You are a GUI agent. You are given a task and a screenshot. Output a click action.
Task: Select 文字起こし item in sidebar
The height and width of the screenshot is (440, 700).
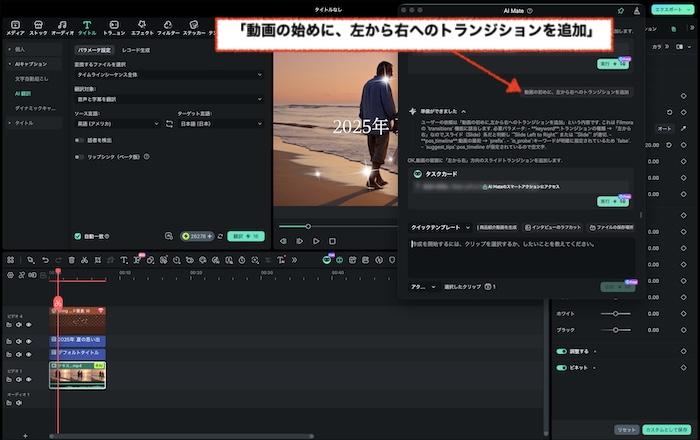point(31,79)
